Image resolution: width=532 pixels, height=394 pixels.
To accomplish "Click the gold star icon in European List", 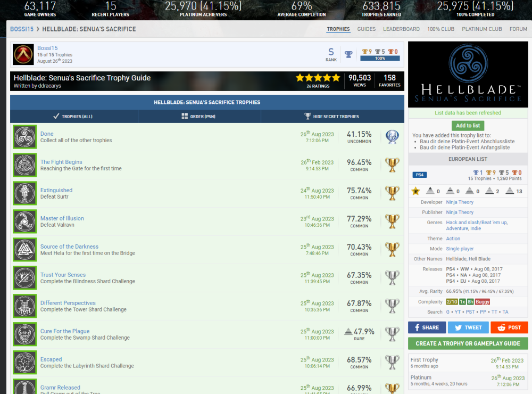I will click(415, 191).
